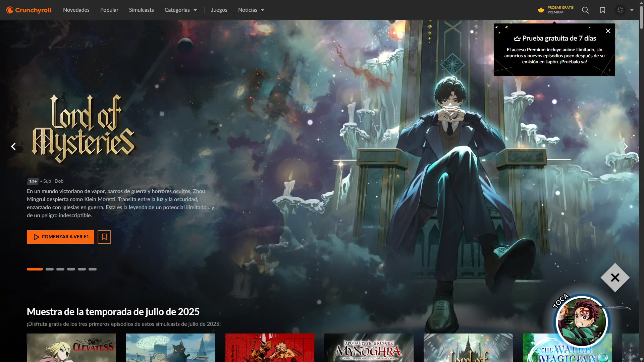The width and height of the screenshot is (644, 362).
Task: Click the Premium crown icon
Action: [541, 10]
